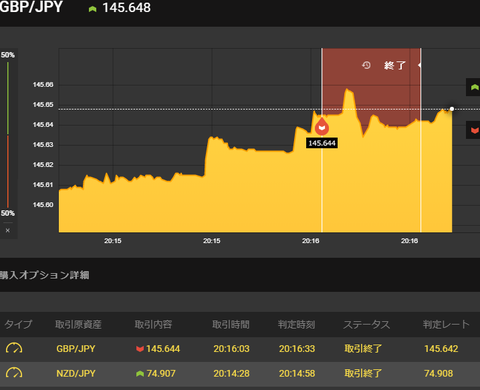Click the settlement rate 74.908
This screenshot has width=480, height=390.
point(438,374)
